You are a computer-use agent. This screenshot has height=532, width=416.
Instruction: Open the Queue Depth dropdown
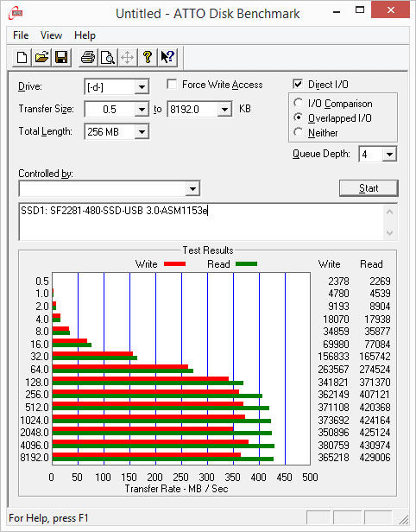click(x=389, y=155)
